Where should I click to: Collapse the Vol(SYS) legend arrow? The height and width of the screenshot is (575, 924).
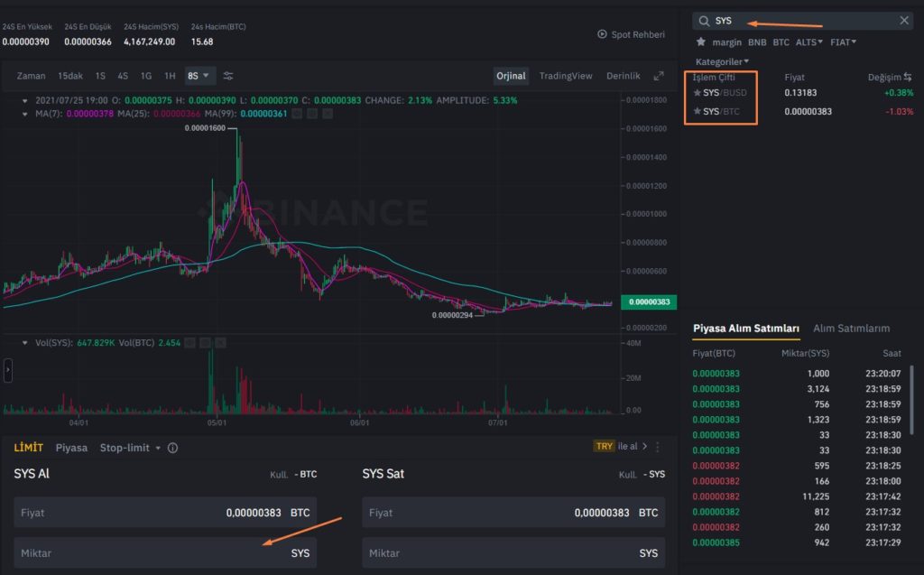coord(24,343)
